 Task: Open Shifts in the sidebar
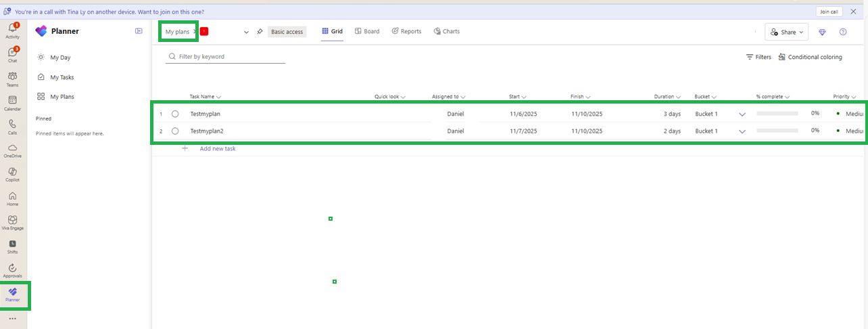13,247
